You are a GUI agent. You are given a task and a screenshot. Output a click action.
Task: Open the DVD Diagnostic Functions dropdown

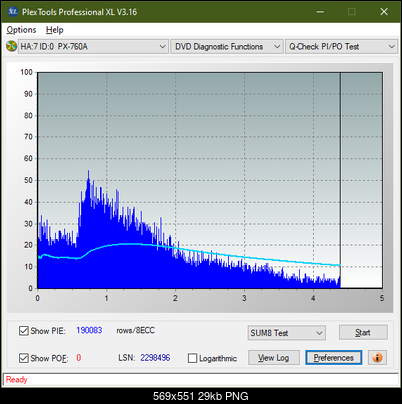[x=227, y=47]
